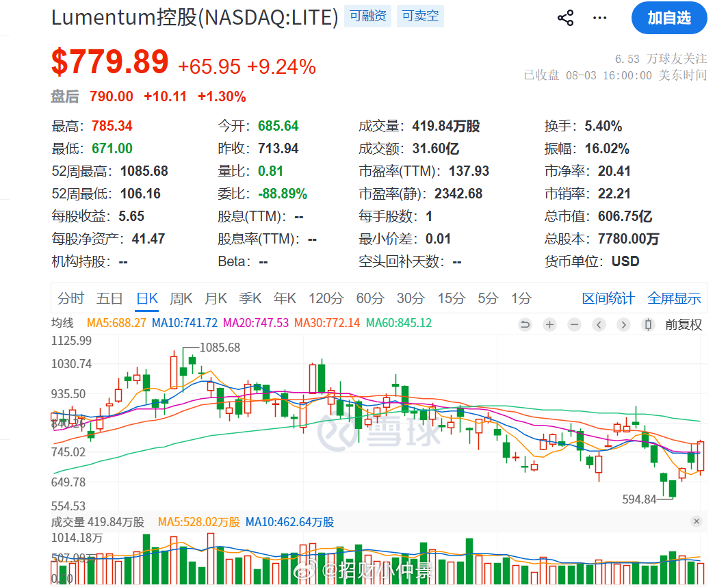The image size is (728, 587).
Task: Click the share icon
Action: tap(565, 18)
